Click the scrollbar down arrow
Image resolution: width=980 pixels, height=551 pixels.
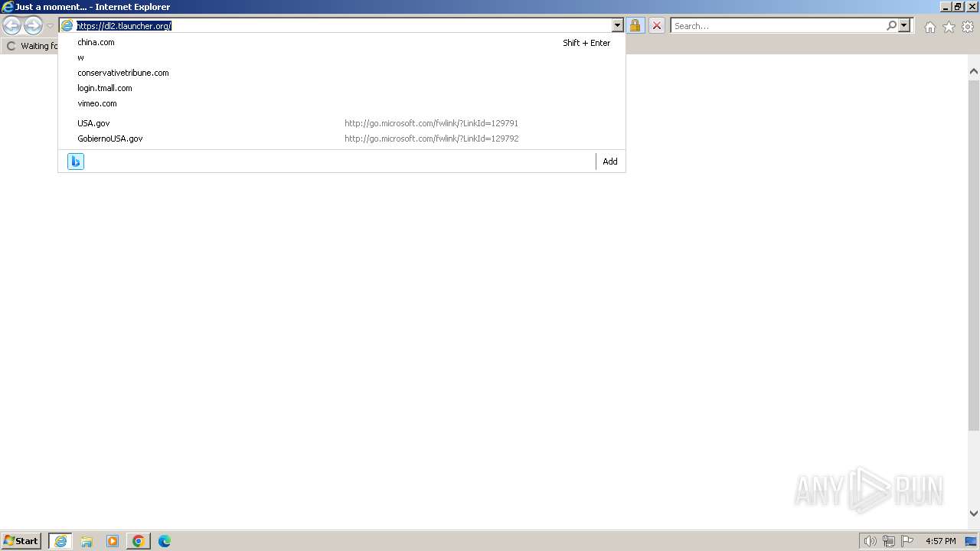[x=974, y=514]
